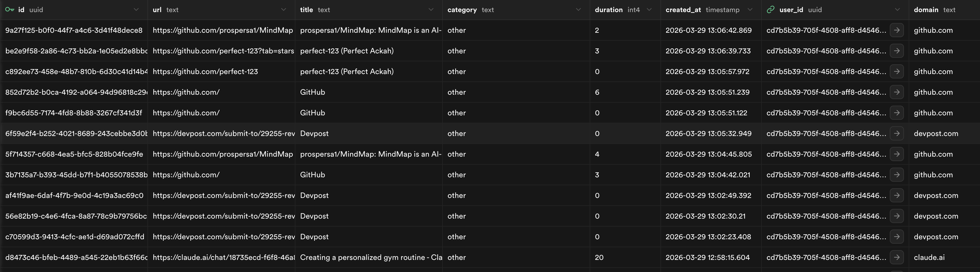Select the duration value 6 cell

click(x=625, y=92)
